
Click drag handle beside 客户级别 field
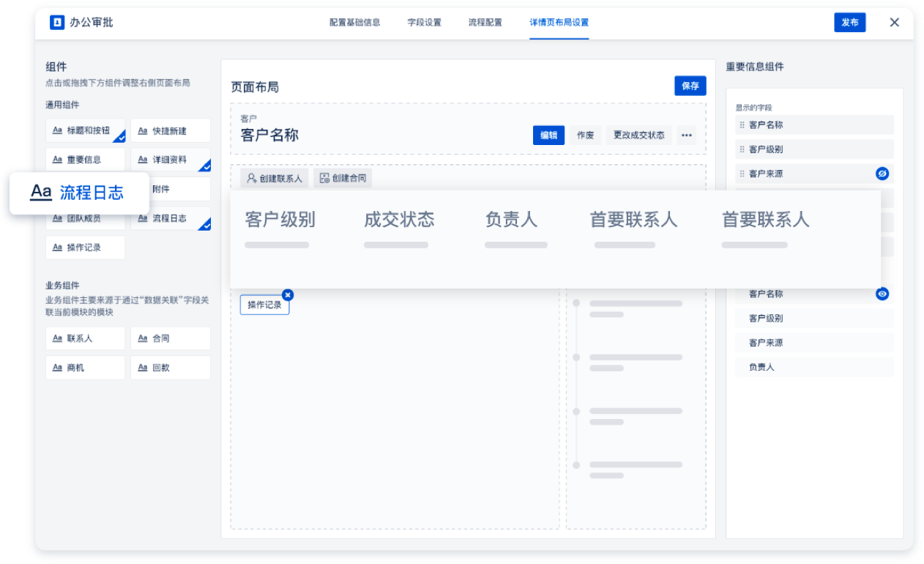[x=742, y=149]
